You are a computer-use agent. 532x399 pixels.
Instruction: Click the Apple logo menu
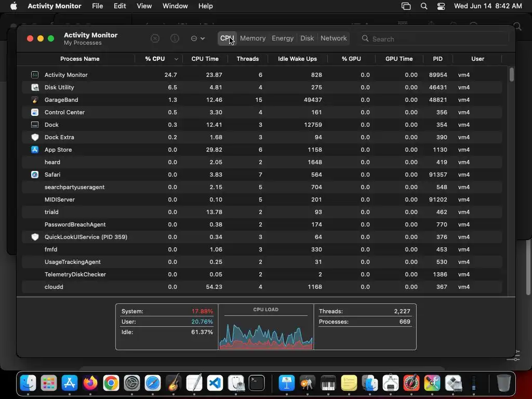pyautogui.click(x=14, y=6)
